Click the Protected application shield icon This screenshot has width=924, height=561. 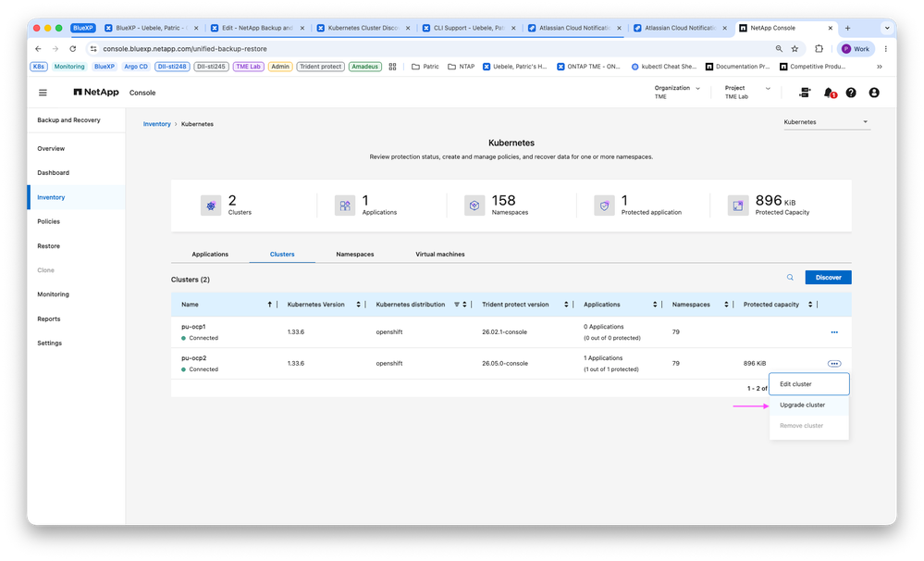point(604,206)
